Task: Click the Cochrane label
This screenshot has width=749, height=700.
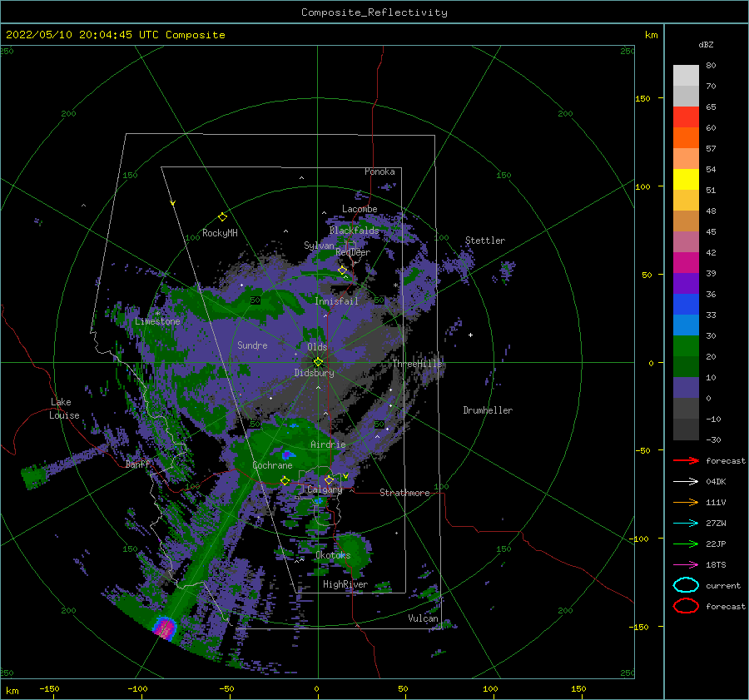Action: 272,465
